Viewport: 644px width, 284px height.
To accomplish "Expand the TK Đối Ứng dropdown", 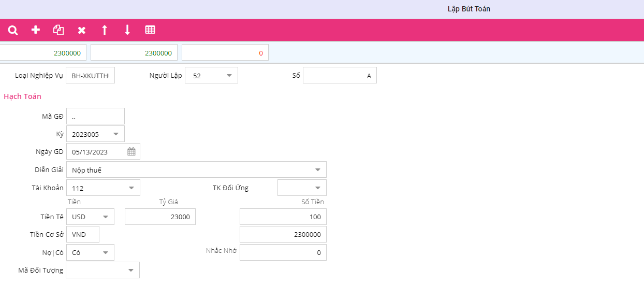I will pyautogui.click(x=317, y=188).
